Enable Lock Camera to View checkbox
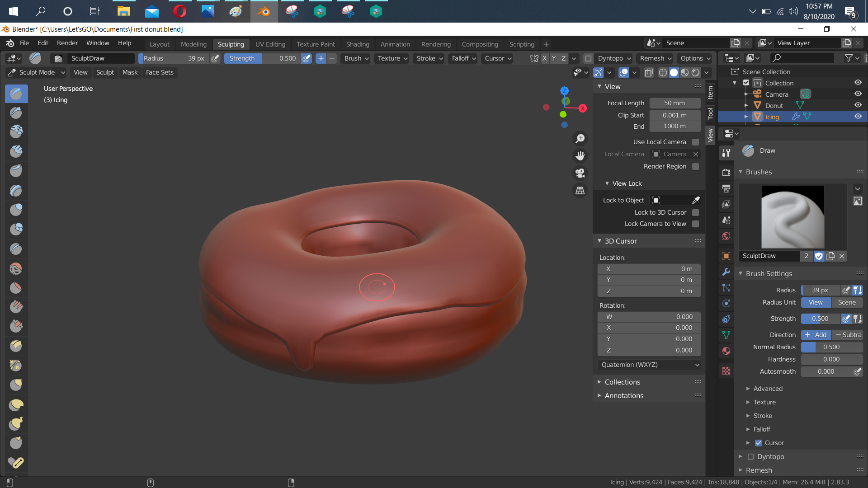This screenshot has width=868, height=488. tap(696, 224)
